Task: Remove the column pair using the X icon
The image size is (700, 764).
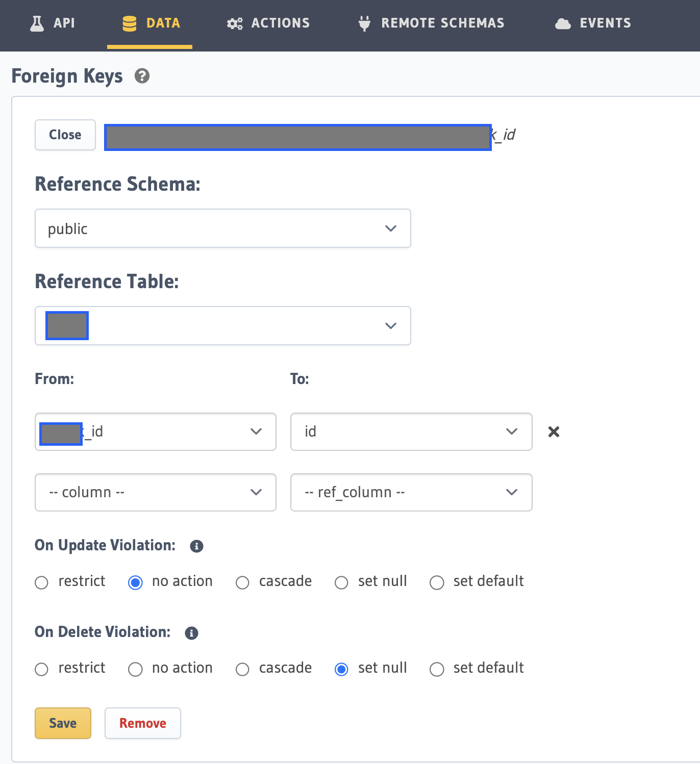Action: coord(554,431)
